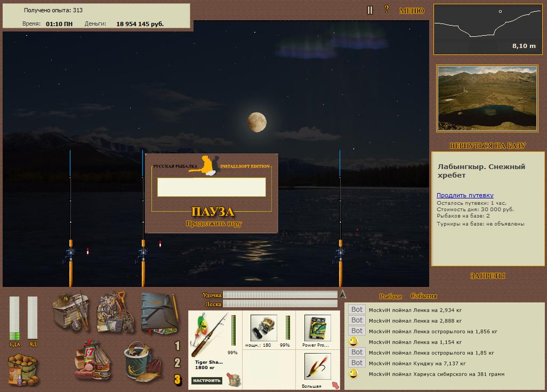Click MockviH поймал Ленка острорылого на 1,85 кг

tap(431, 352)
